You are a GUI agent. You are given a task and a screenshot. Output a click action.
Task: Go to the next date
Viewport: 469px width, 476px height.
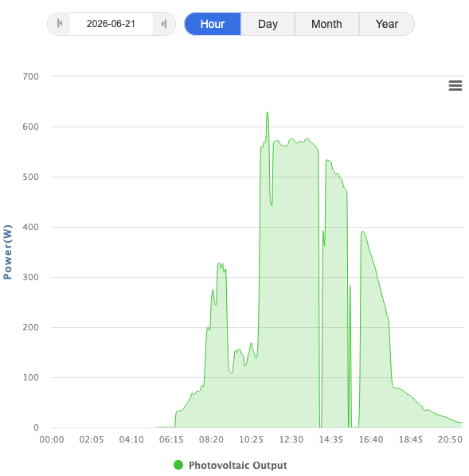tap(164, 24)
